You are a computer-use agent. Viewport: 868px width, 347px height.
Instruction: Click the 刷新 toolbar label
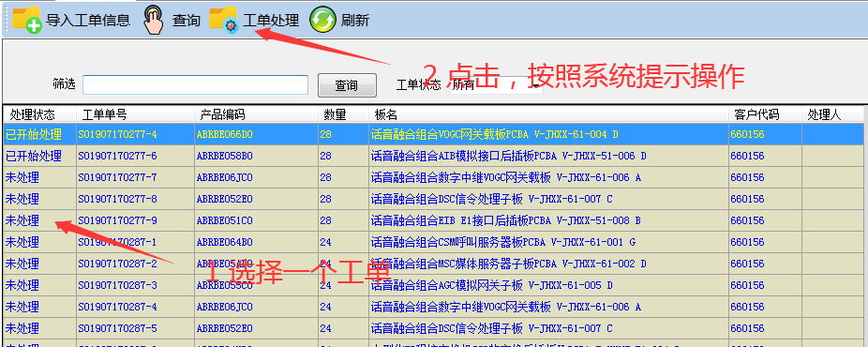click(x=355, y=21)
